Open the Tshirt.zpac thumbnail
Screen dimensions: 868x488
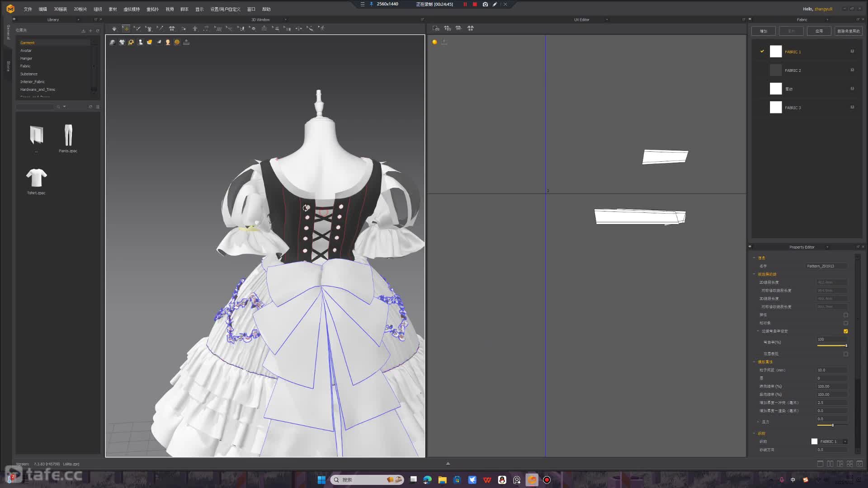pos(36,178)
